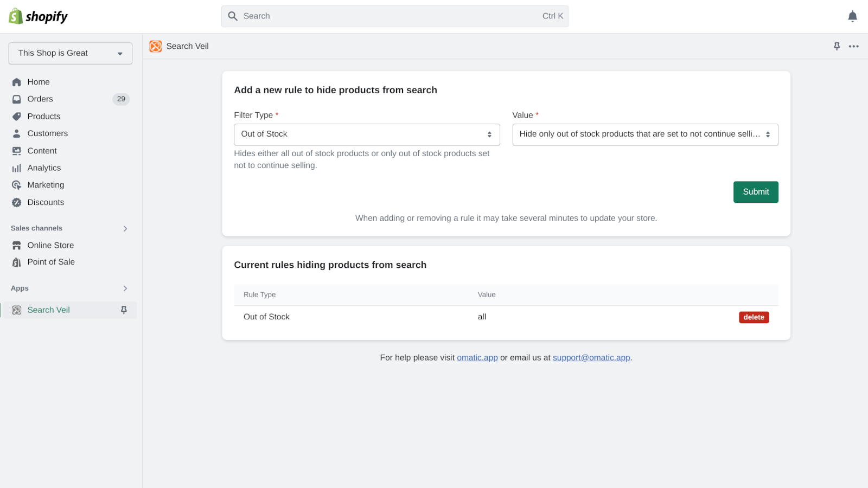Delete the Out of Stock rule
Screen dimensions: 868x488
tap(754, 317)
